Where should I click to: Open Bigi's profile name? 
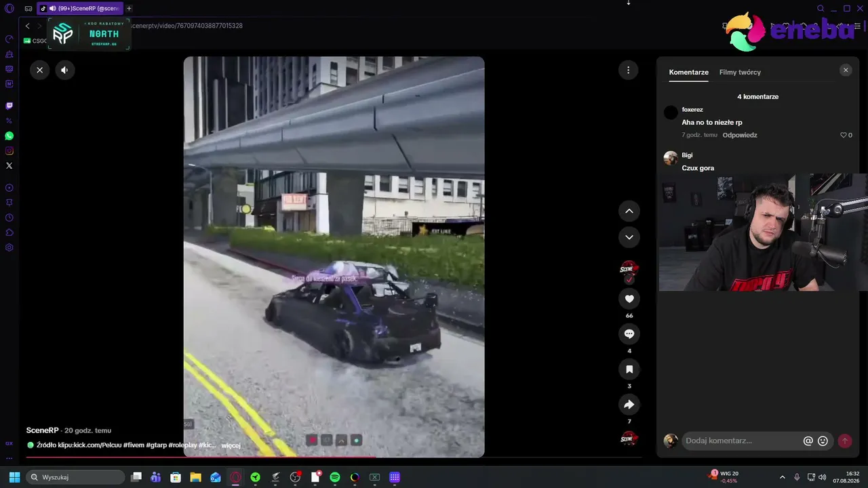(687, 155)
